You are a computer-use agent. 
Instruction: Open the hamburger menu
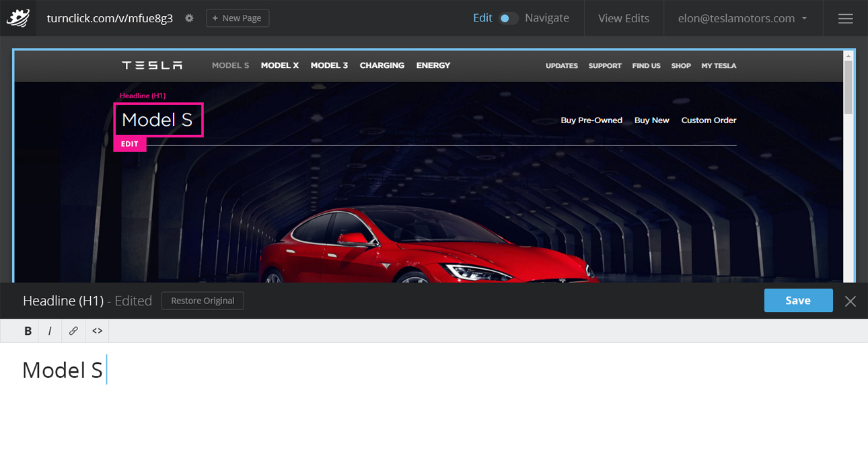tap(845, 18)
